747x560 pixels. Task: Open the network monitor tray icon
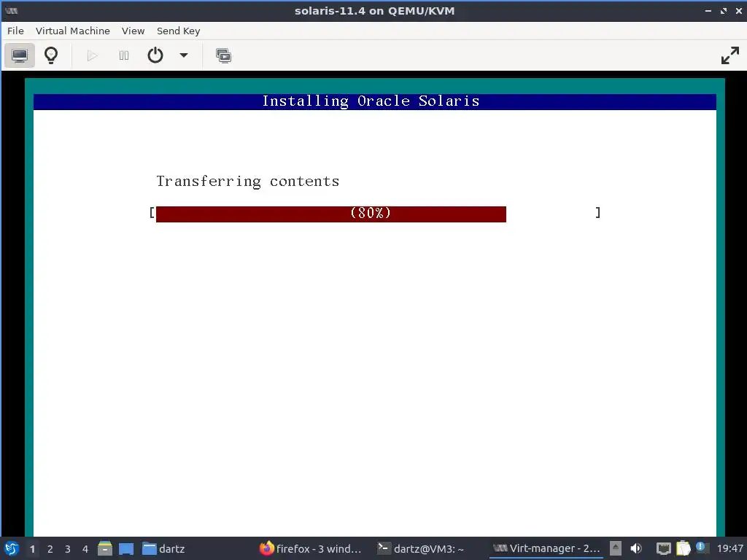663,548
